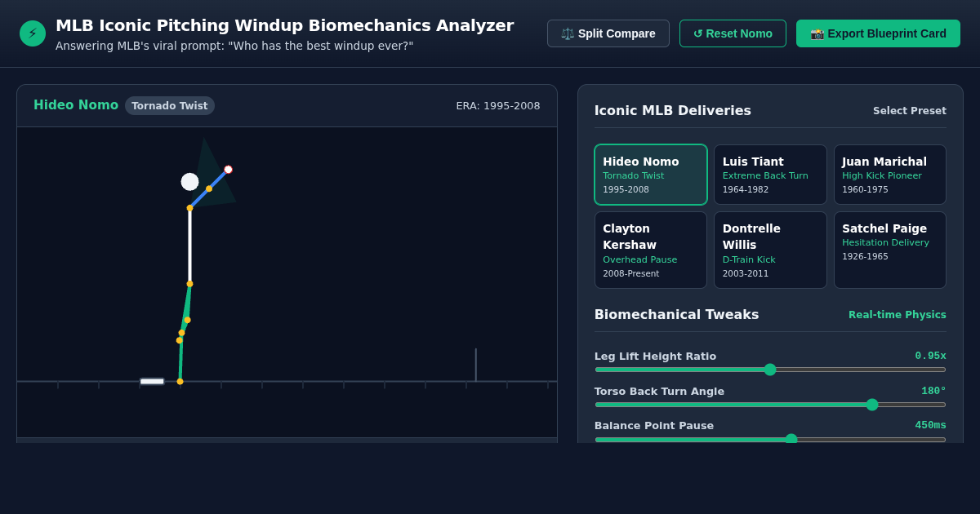This screenshot has width=980, height=514.
Task: Click the Hideo Nomo canvas title
Action: coord(76,105)
